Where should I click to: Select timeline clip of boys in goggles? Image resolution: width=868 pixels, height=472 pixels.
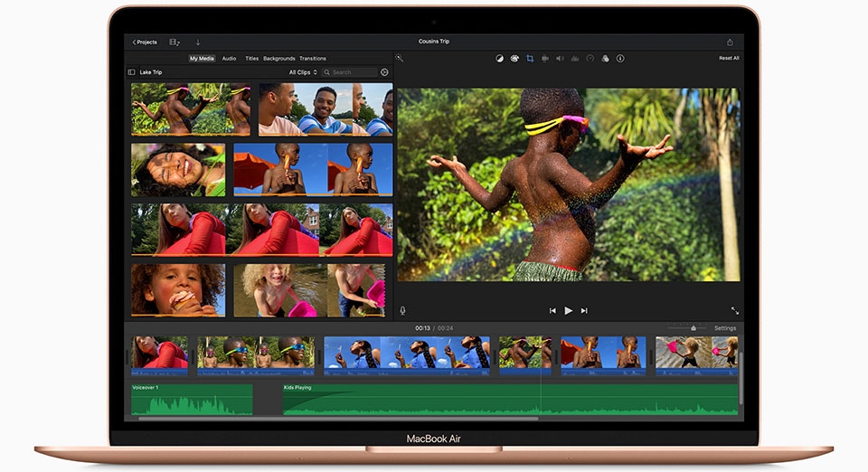tap(256, 355)
